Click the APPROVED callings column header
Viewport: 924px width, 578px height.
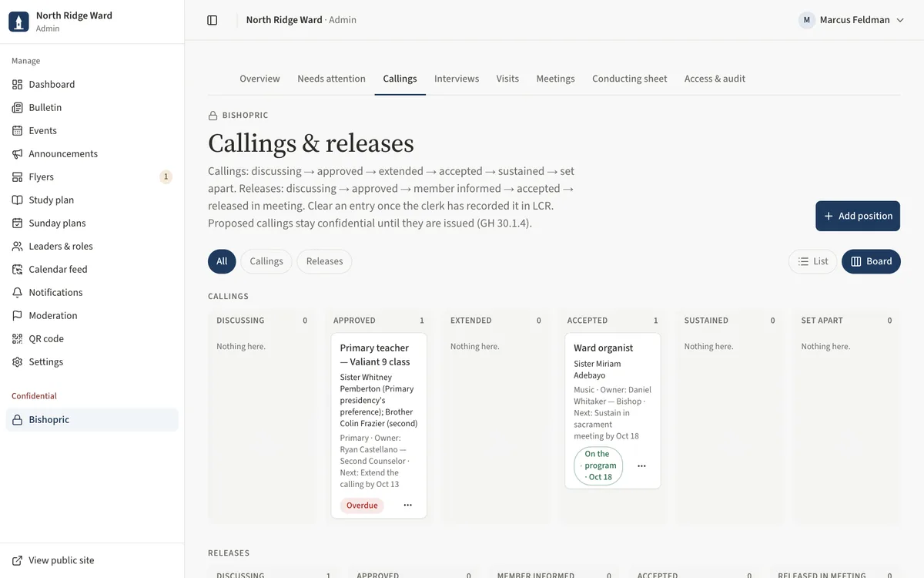click(x=354, y=321)
